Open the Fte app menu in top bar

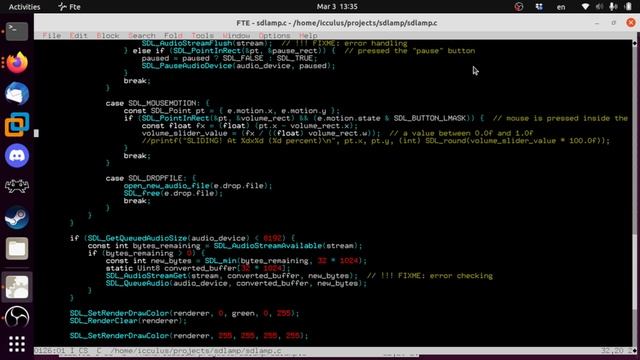click(69, 7)
